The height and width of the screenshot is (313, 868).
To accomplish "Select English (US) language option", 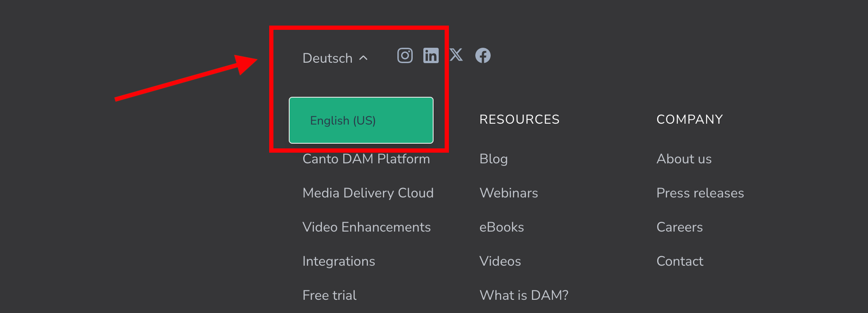I will [361, 120].
